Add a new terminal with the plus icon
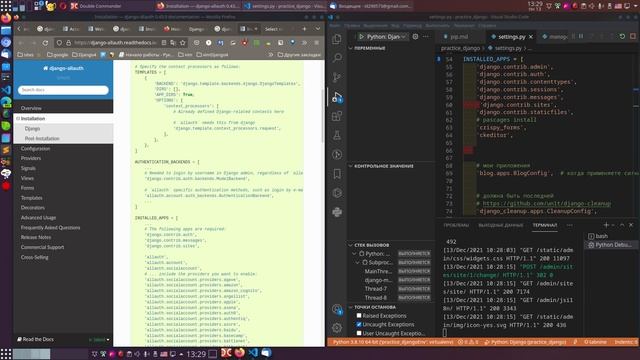Viewport: 640px width, 360px height. point(606,225)
